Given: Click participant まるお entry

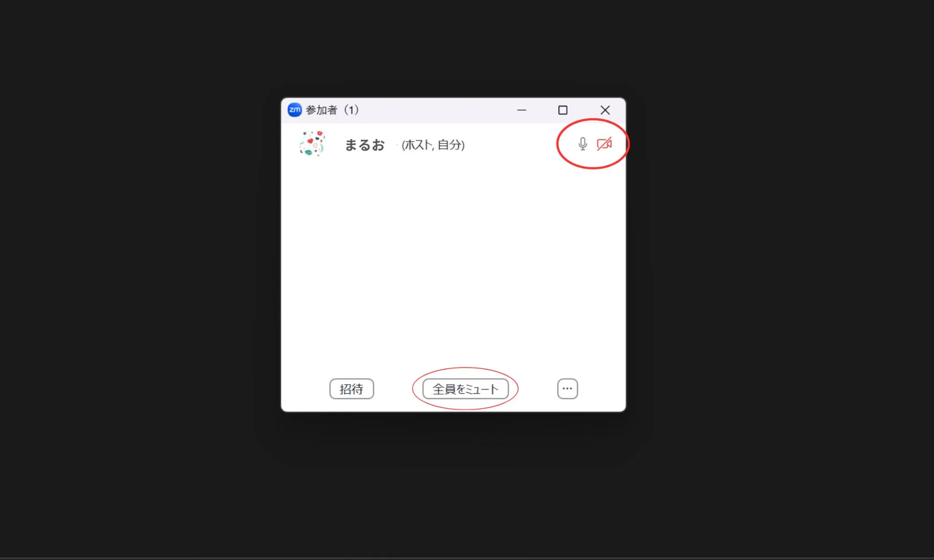Looking at the screenshot, I should (x=454, y=144).
